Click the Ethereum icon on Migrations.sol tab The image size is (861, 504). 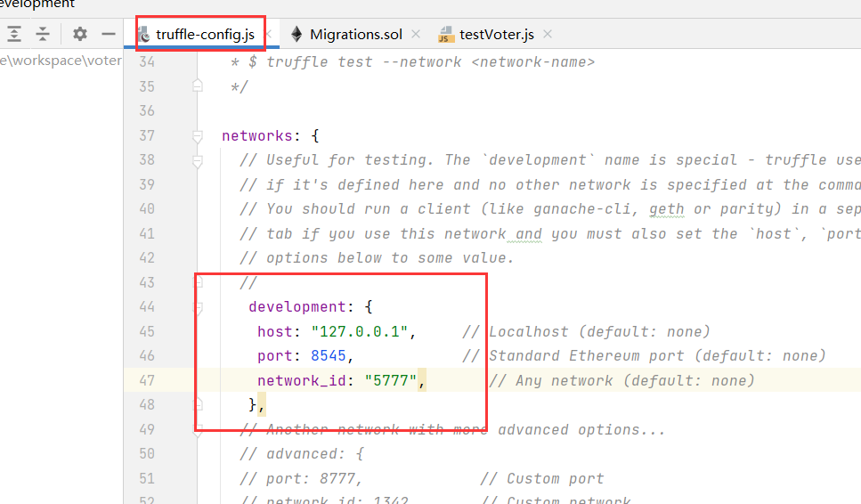[x=296, y=34]
